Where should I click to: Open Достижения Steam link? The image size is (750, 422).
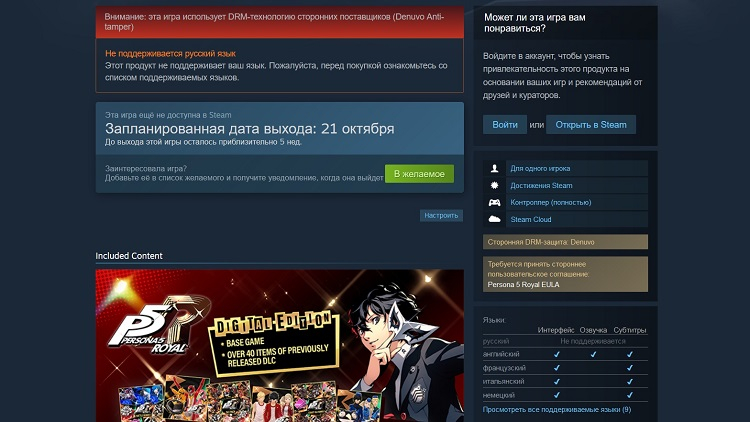coord(541,186)
